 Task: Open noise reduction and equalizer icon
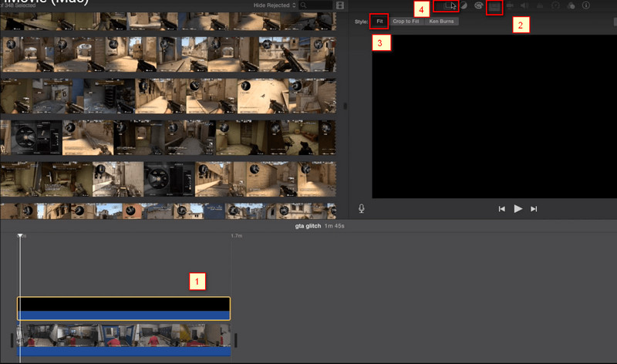pos(540,6)
